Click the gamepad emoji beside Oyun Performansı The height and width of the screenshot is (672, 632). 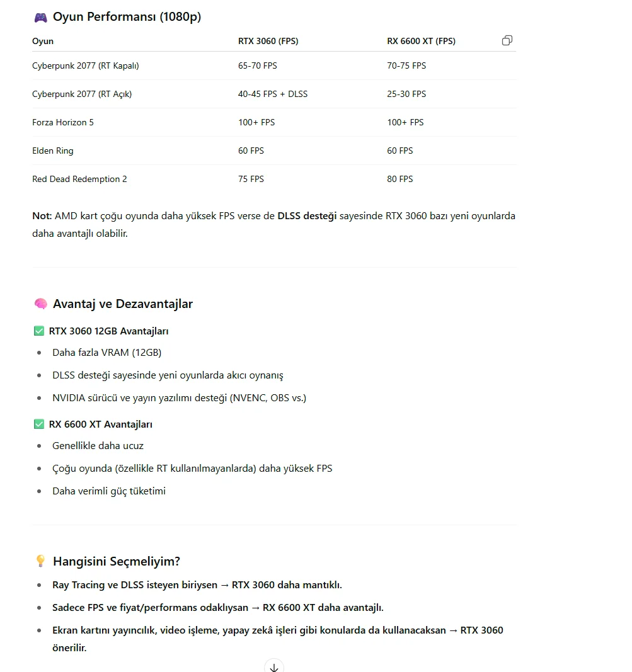(x=40, y=17)
